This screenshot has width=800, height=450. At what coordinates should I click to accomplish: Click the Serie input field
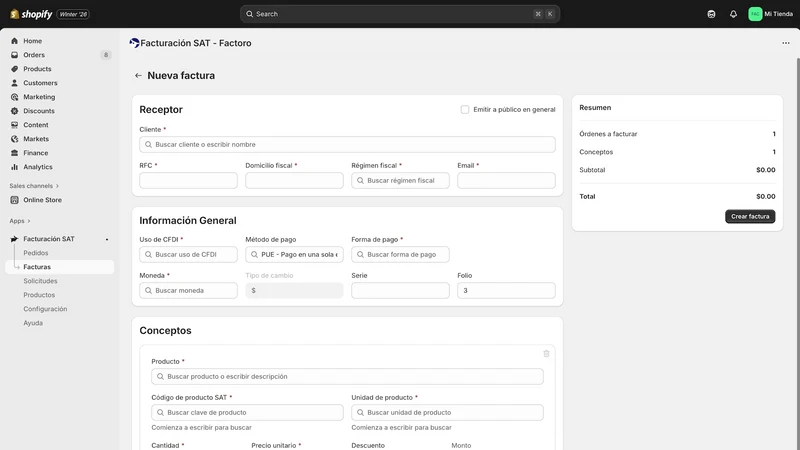pos(400,290)
